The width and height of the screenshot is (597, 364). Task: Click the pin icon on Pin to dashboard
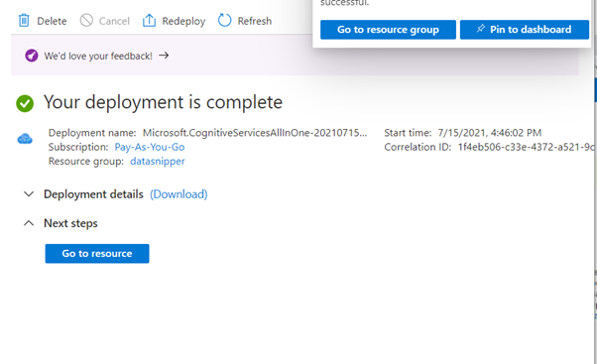tap(481, 29)
